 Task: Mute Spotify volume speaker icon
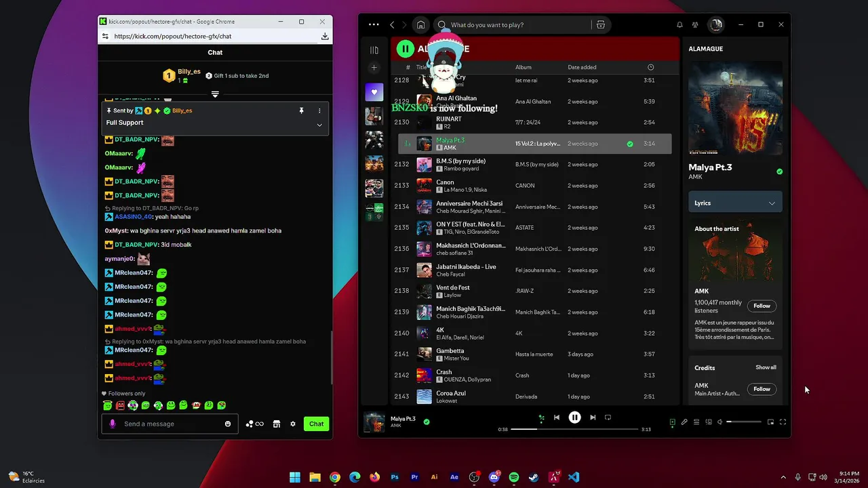coord(720,422)
